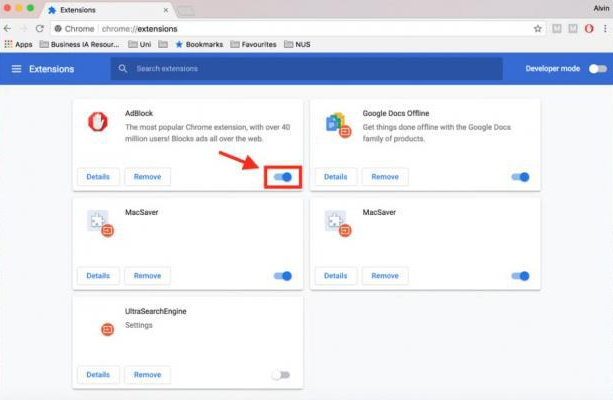Remove the AdBlock extension

147,177
